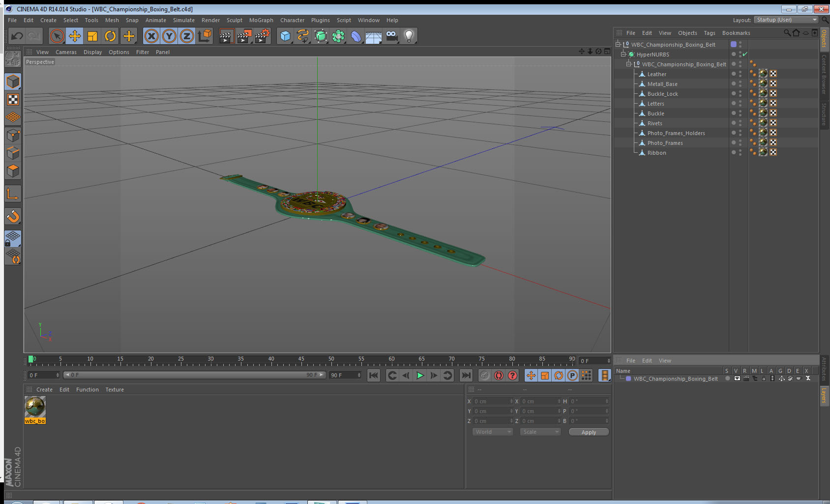This screenshot has width=830, height=504.
Task: Switch to Points mode icon
Action: tap(13, 136)
